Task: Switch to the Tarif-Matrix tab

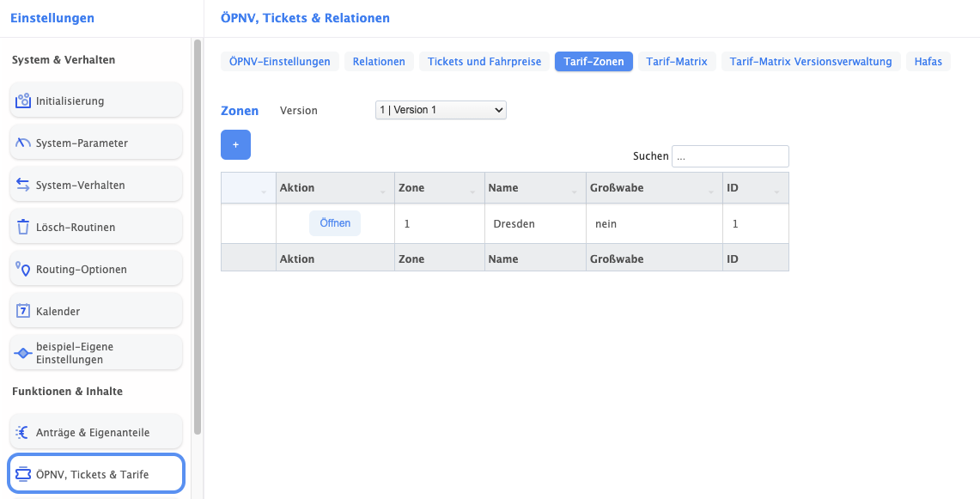Action: (x=676, y=62)
